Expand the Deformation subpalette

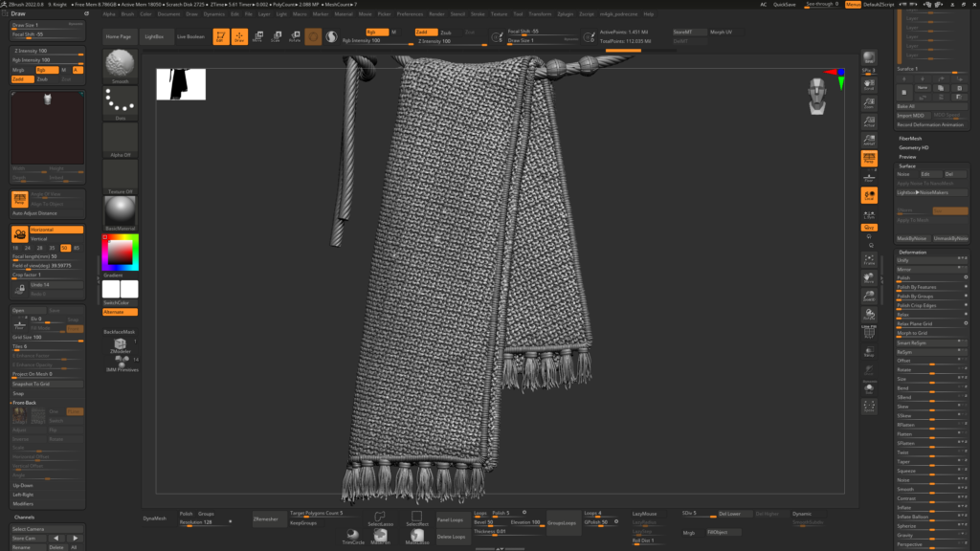point(912,252)
